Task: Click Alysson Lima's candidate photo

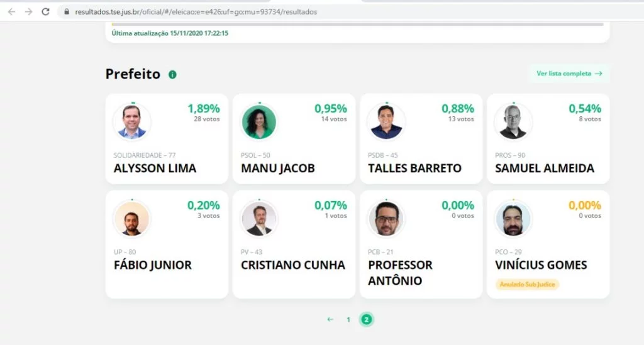Action: pos(132,121)
